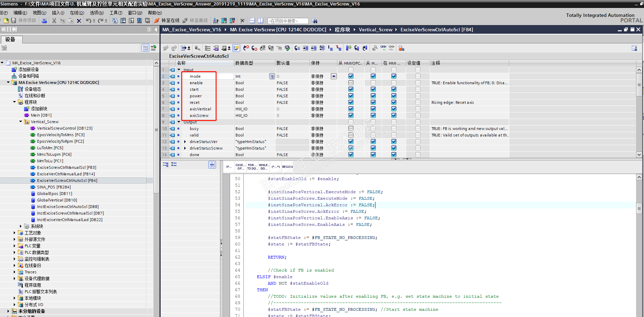Viewport: 644px width, 317px height.
Task: Insert a REGION code snippet
Action: click(287, 167)
